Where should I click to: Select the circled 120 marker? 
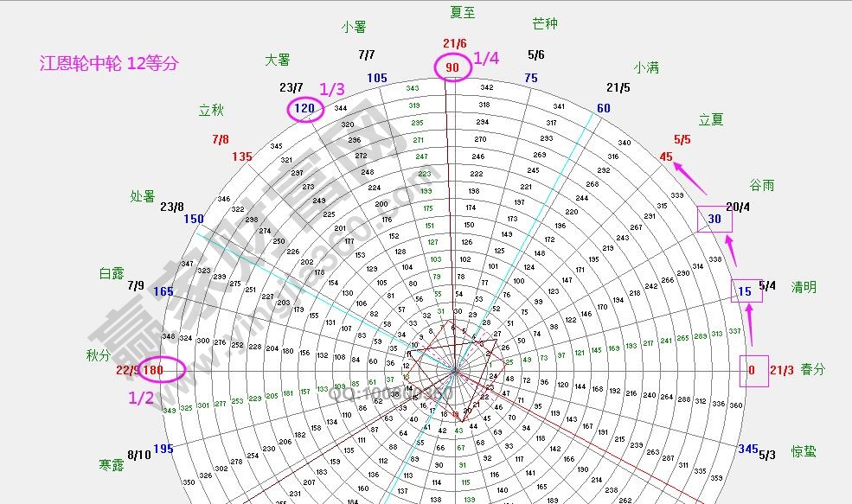[304, 110]
